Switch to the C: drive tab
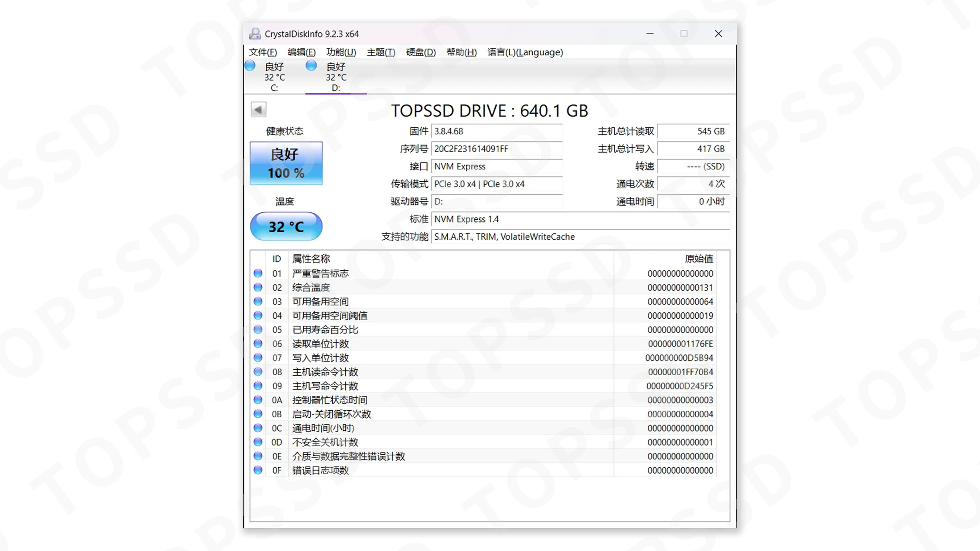The width and height of the screenshot is (980, 551). [x=275, y=77]
